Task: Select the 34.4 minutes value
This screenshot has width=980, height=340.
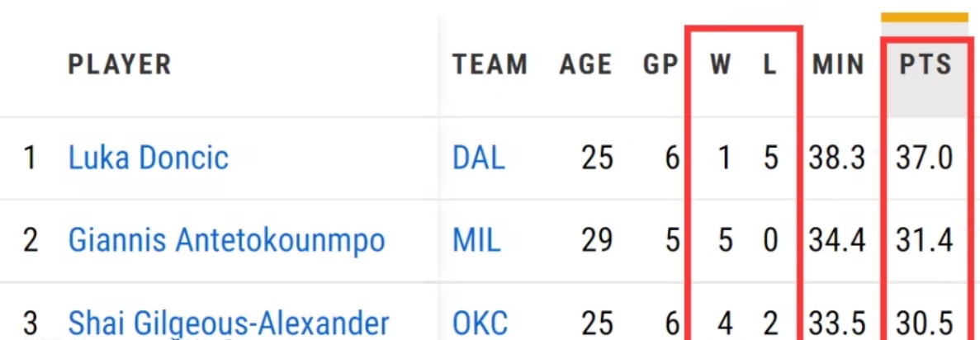Action: point(837,241)
